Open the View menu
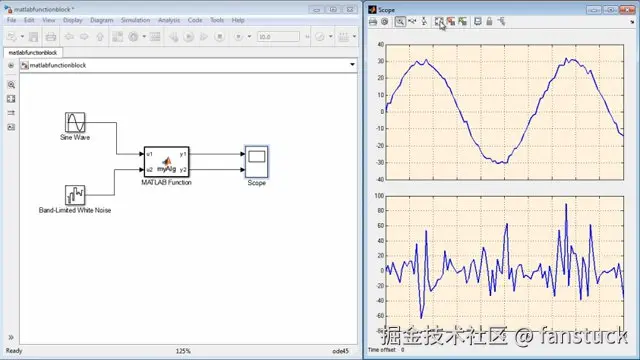Screen dimensions: 640x360 click(x=49, y=20)
